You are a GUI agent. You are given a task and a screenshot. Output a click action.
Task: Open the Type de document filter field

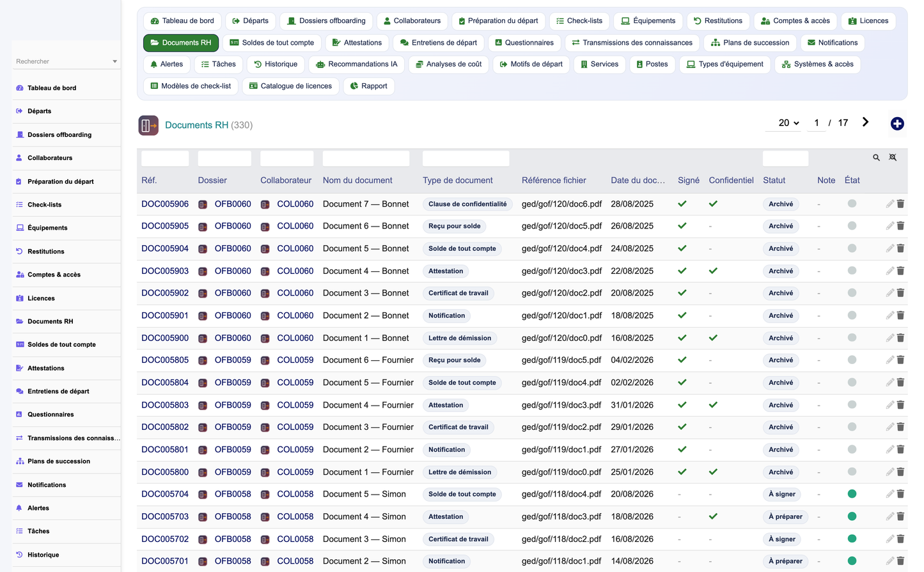tap(466, 159)
